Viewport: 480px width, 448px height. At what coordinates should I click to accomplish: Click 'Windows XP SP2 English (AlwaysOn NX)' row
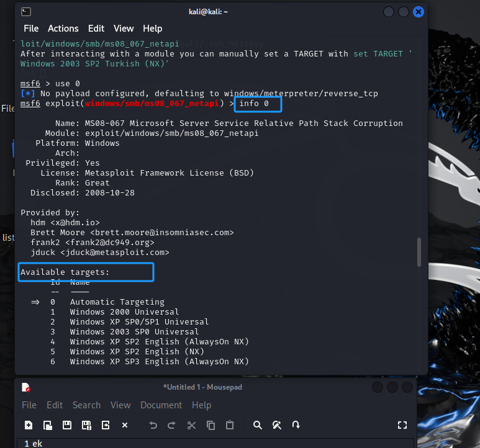159,342
